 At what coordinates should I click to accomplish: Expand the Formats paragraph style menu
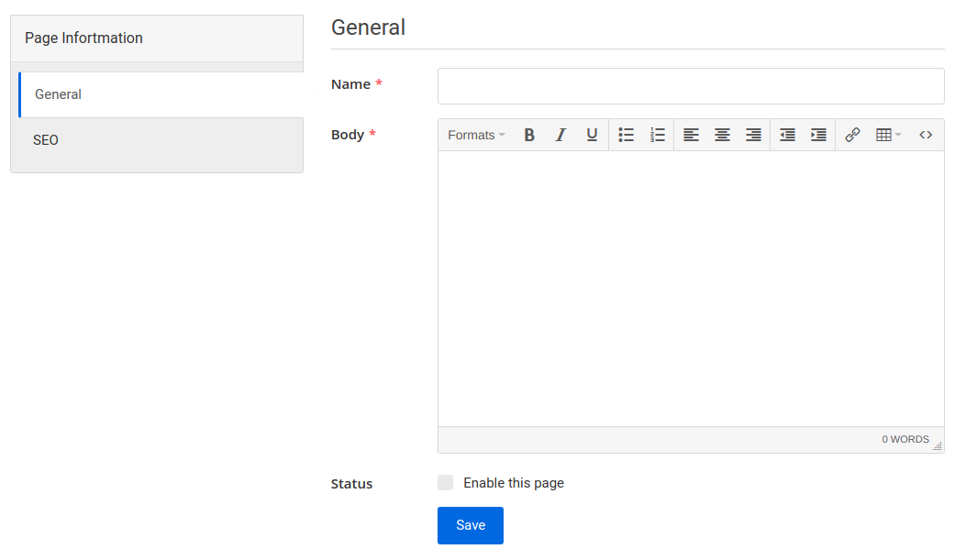point(475,135)
